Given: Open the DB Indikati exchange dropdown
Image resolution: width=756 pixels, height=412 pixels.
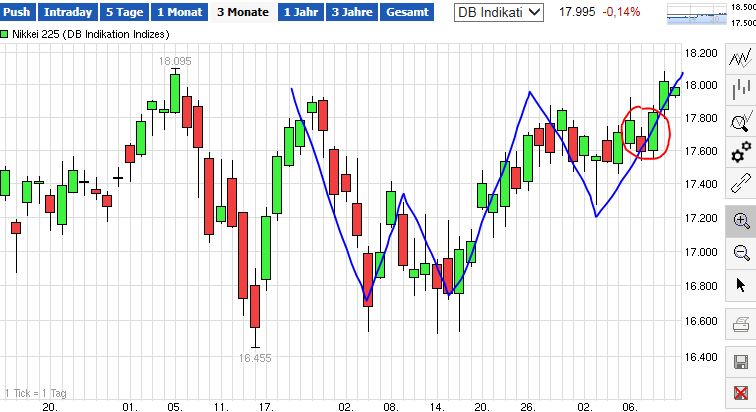Looking at the screenshot, I should (499, 13).
